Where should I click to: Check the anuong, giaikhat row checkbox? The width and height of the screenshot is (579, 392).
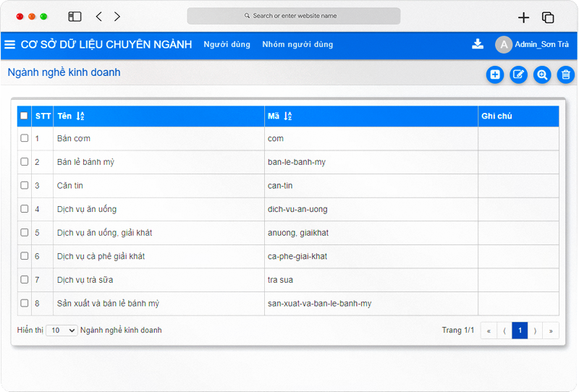[25, 233]
